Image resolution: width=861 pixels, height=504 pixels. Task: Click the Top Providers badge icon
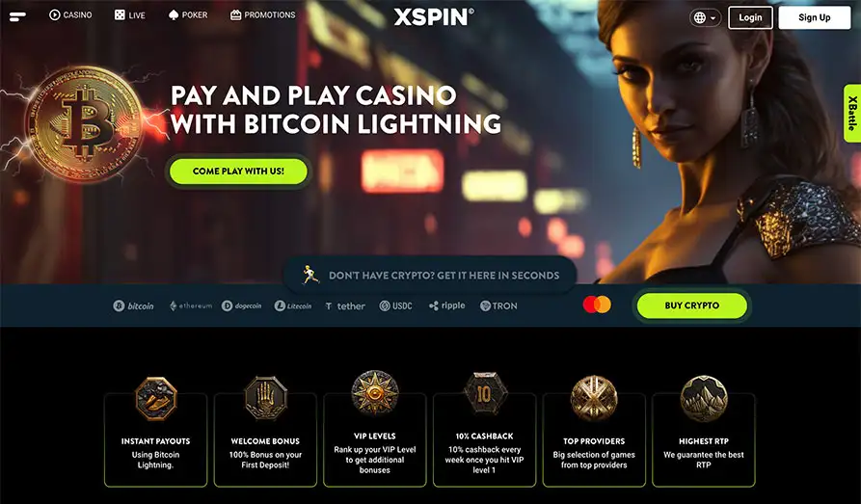point(594,399)
